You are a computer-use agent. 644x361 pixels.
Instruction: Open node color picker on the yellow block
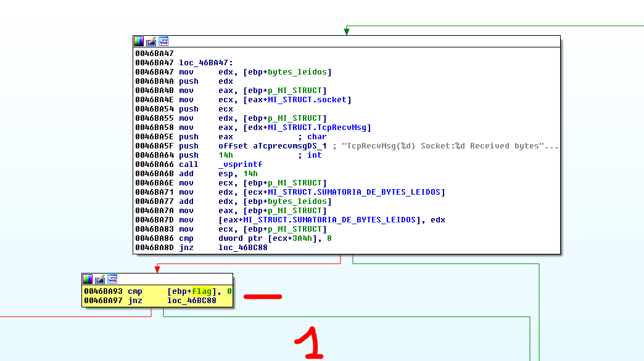(88, 279)
